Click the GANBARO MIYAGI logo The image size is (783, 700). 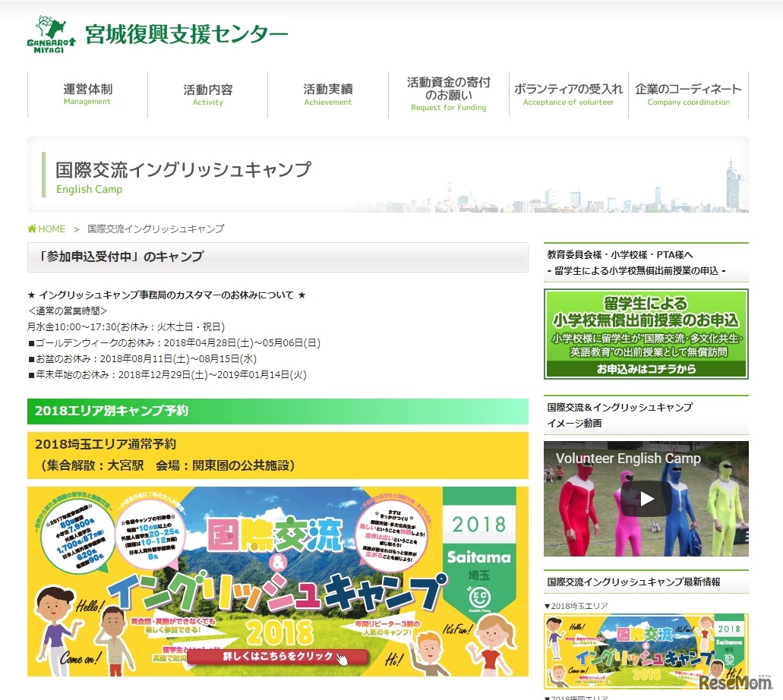pyautogui.click(x=48, y=33)
